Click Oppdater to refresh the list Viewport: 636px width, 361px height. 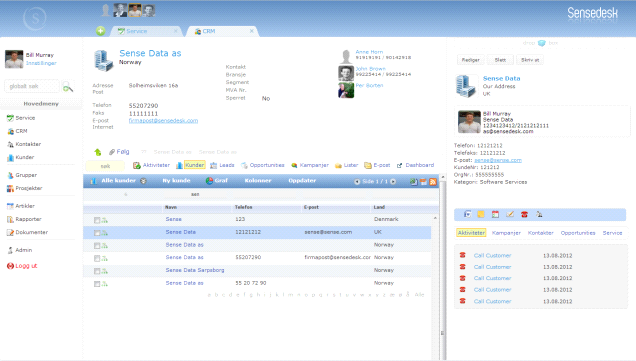(302, 180)
